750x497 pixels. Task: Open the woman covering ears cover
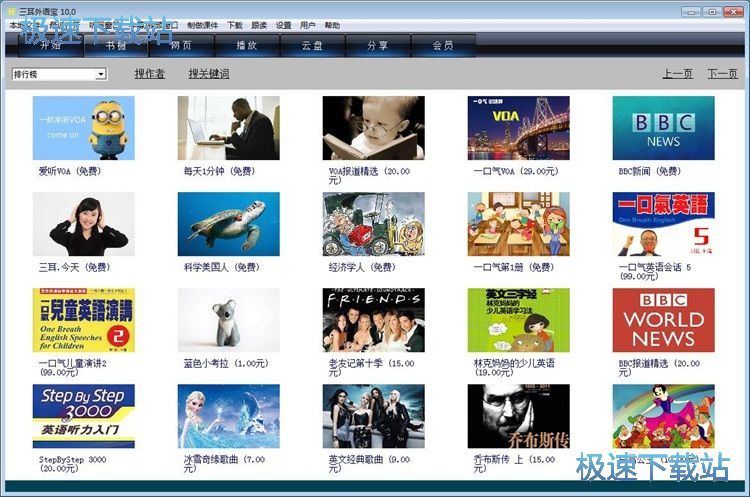(84, 224)
